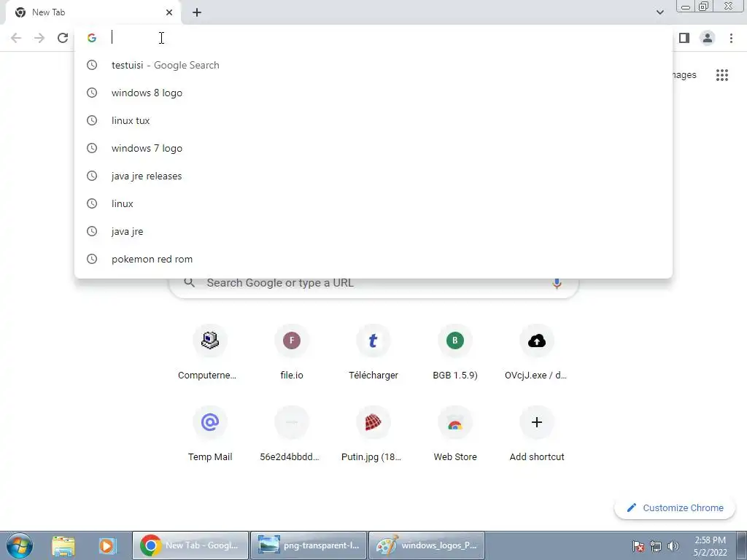The image size is (747, 560).
Task: Click the clock icon beside 'linux tux'
Action: [92, 120]
